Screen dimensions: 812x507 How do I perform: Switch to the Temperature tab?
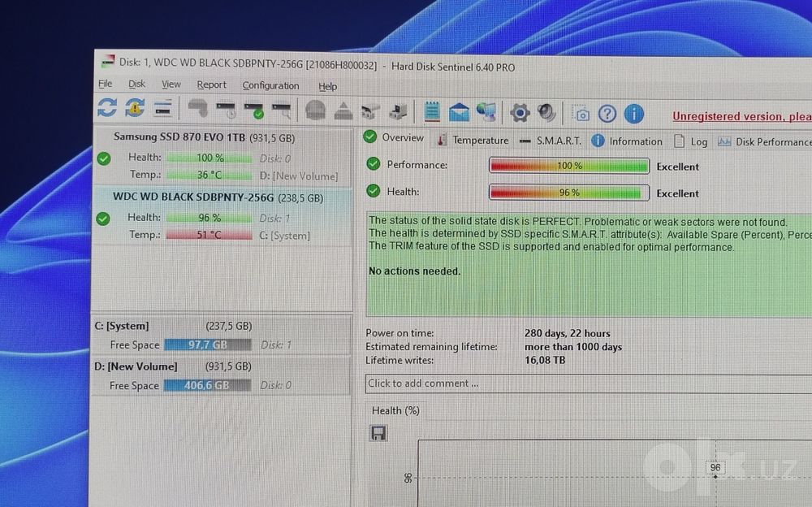[473, 140]
